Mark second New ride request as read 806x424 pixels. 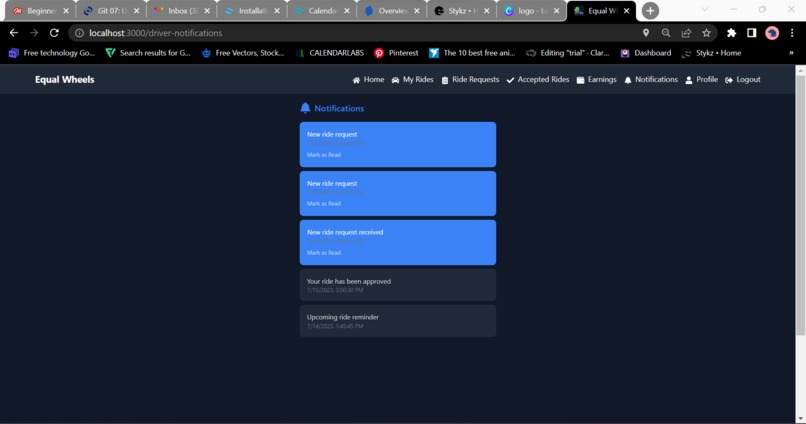324,204
